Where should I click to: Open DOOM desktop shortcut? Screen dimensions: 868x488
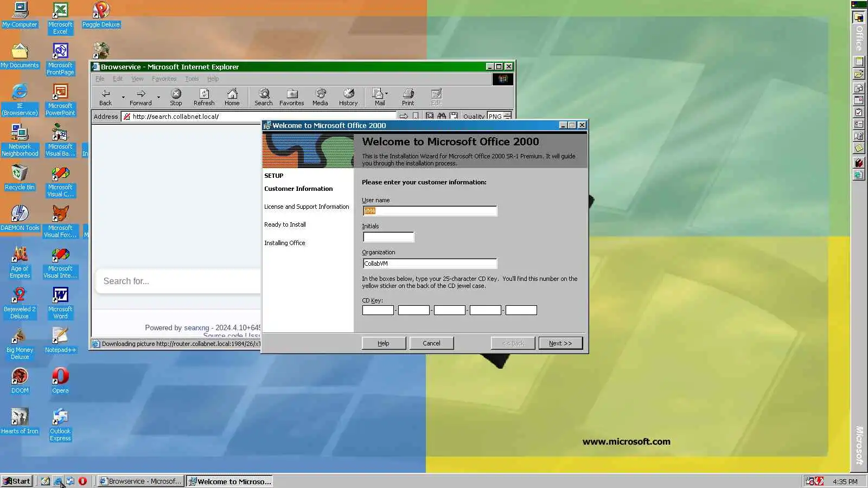[x=20, y=381]
